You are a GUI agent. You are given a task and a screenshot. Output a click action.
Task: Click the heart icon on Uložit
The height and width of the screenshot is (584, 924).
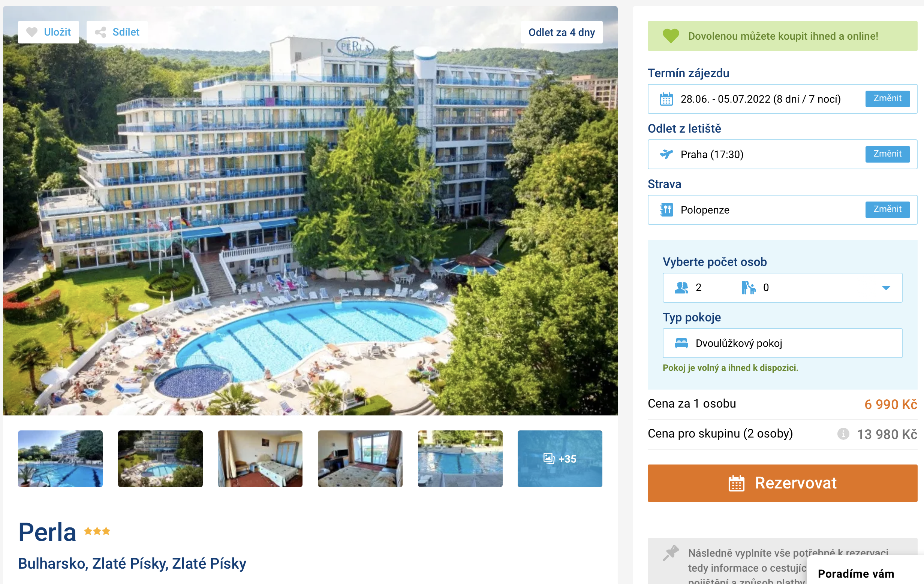point(32,32)
